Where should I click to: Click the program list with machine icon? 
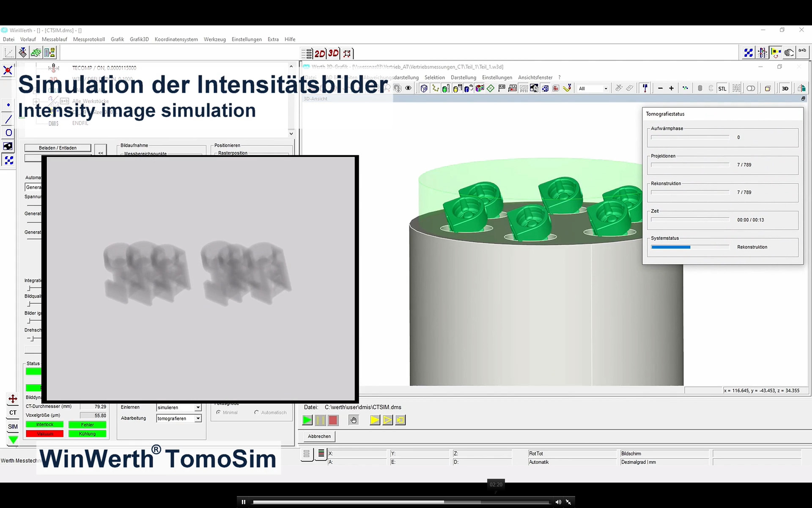coord(49,52)
